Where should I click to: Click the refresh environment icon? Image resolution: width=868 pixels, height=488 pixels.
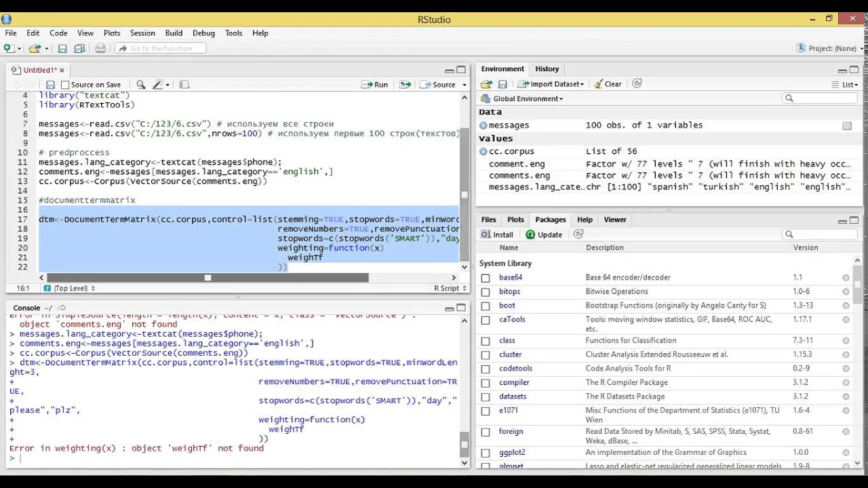click(x=637, y=84)
